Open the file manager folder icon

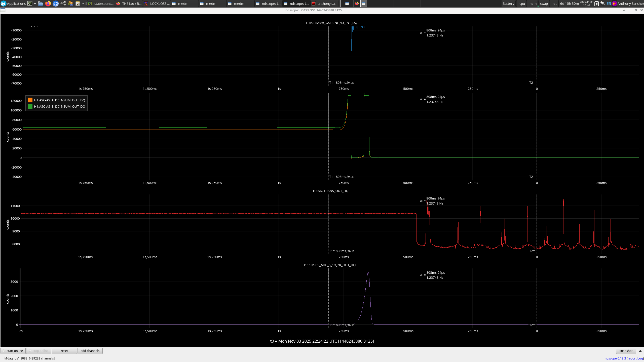pyautogui.click(x=41, y=4)
